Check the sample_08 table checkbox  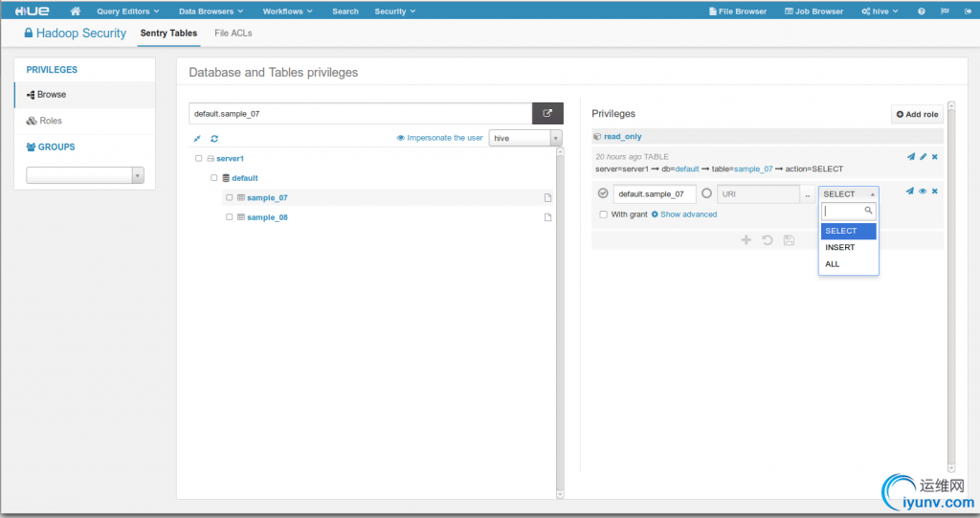(230, 217)
